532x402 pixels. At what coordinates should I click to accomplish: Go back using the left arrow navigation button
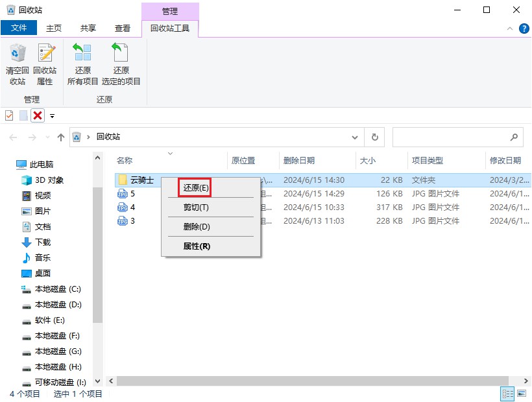click(13, 137)
